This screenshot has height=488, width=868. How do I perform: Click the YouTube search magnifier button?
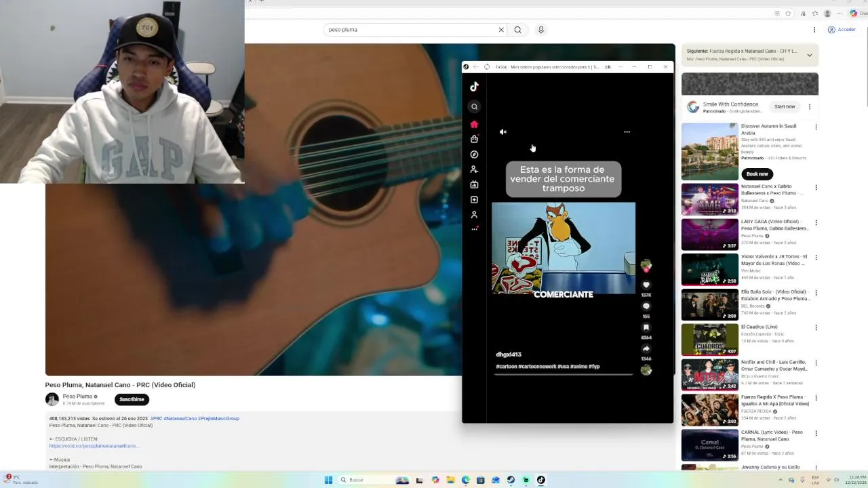point(517,30)
